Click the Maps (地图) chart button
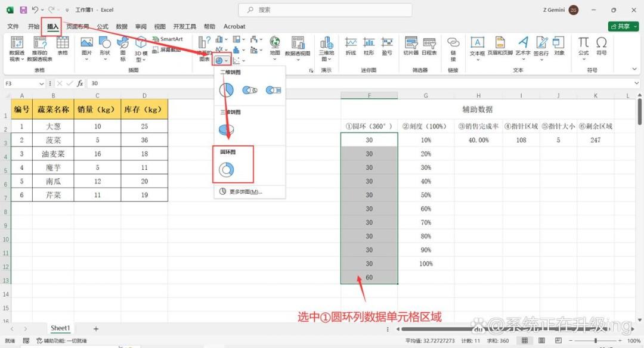The width and height of the screenshot is (644, 348). 275,48
